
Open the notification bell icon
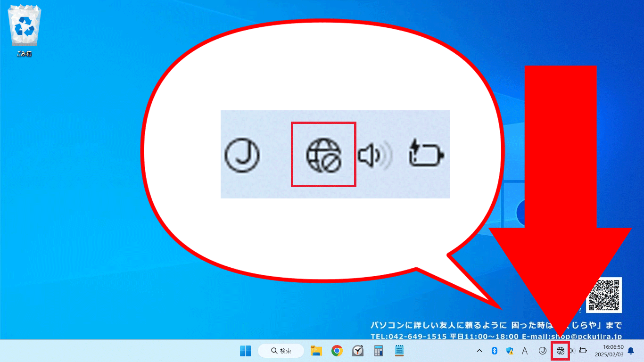tap(631, 351)
